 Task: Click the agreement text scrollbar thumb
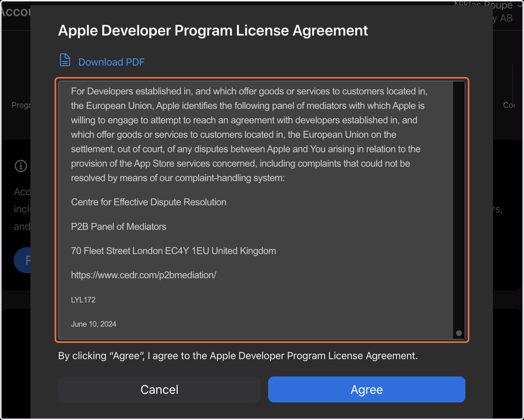[x=458, y=333]
